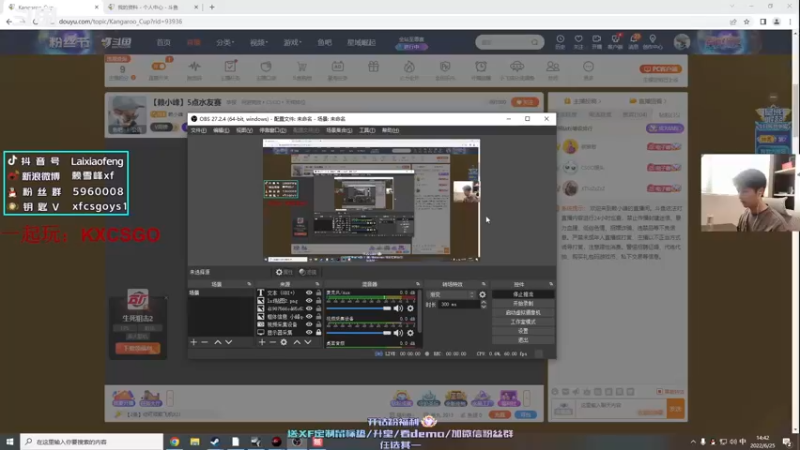Open 编辑 menu in OBS
This screenshot has height=450, width=800.
[x=221, y=131]
